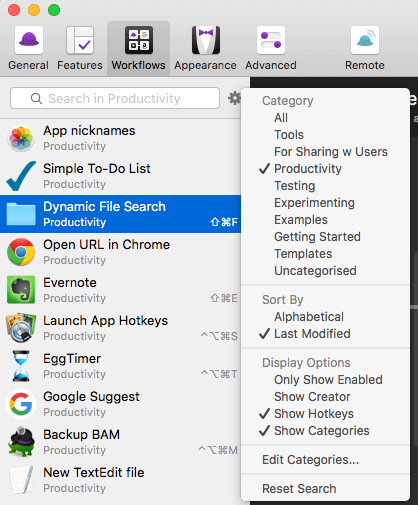Select the Simple To-Do List name

click(x=97, y=169)
